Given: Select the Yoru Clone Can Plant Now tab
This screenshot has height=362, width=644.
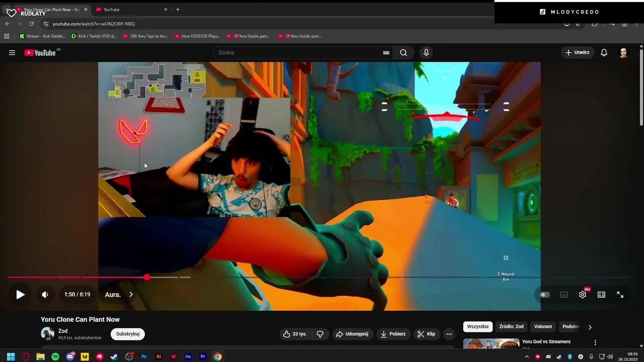Looking at the screenshot, I should [50, 10].
